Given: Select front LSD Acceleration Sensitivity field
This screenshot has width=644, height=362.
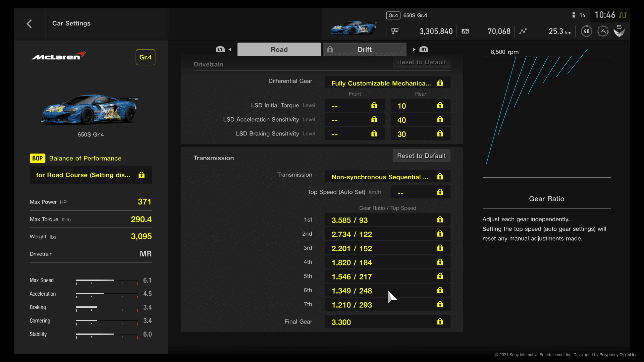Looking at the screenshot, I should 355,120.
